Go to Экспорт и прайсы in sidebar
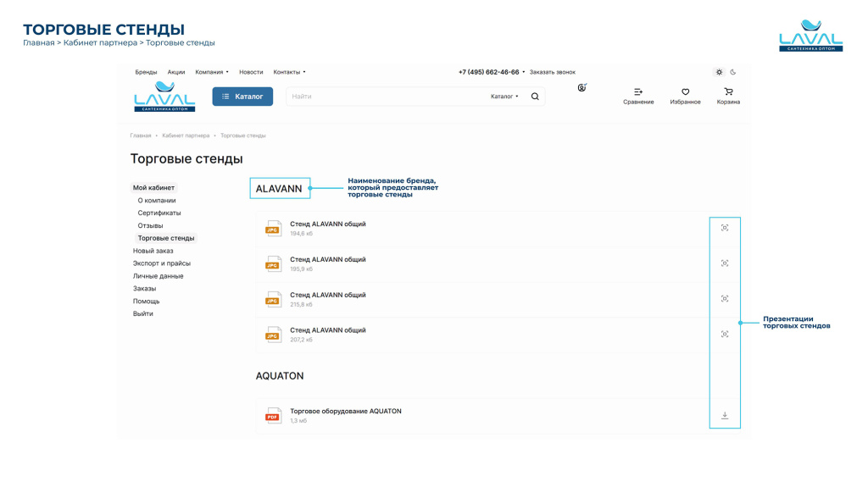Image resolution: width=868 pixels, height=487 pixels. [x=161, y=263]
